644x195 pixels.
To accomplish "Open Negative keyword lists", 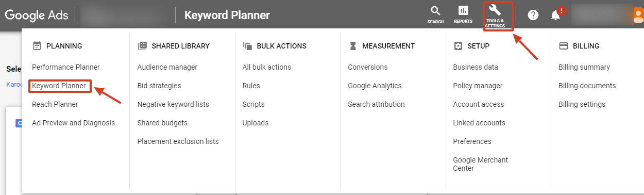I will (173, 104).
